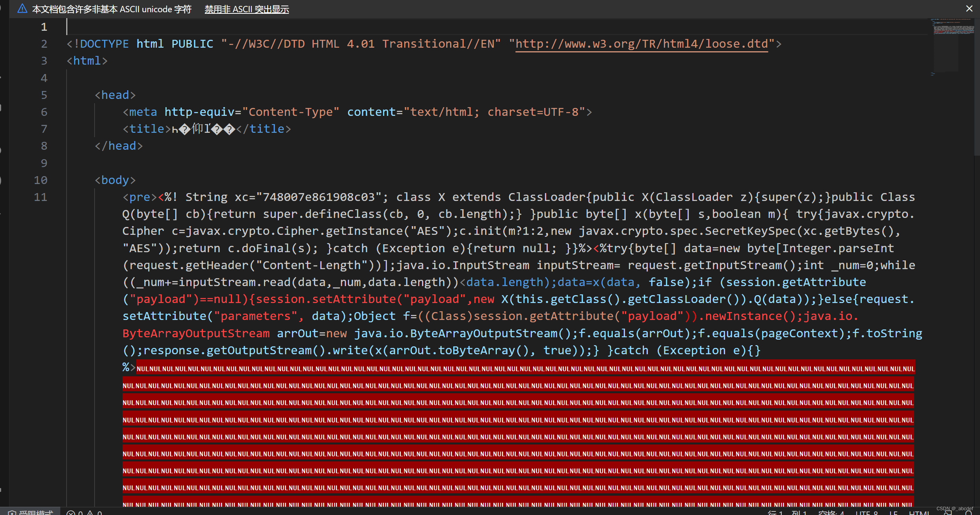Open the indentation spaces selector
Image resolution: width=980 pixels, height=515 pixels.
(831, 513)
